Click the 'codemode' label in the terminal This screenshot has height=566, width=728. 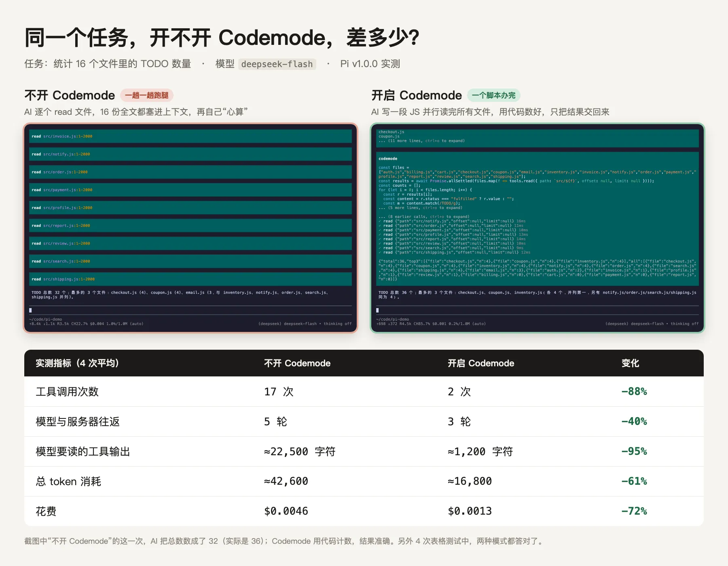[x=388, y=158]
